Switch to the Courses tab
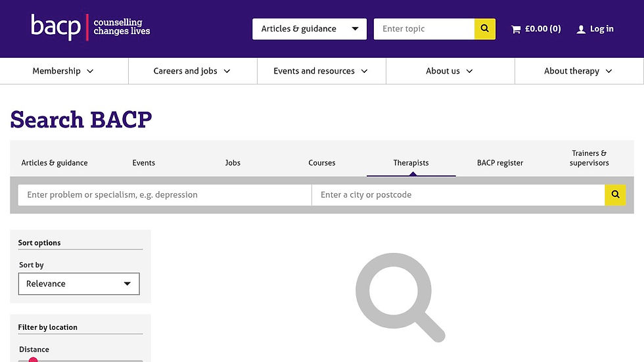The width and height of the screenshot is (644, 362). click(322, 162)
